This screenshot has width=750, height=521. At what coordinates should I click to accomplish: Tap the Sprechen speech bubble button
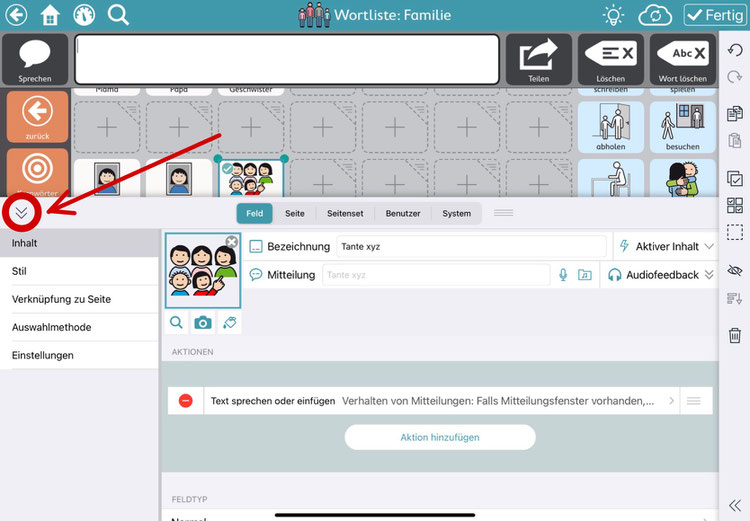click(x=35, y=59)
